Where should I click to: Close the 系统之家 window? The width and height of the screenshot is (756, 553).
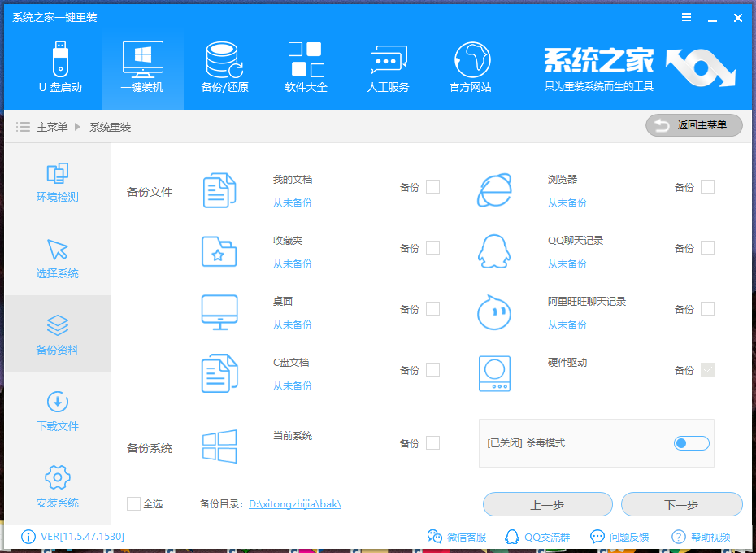tap(737, 18)
